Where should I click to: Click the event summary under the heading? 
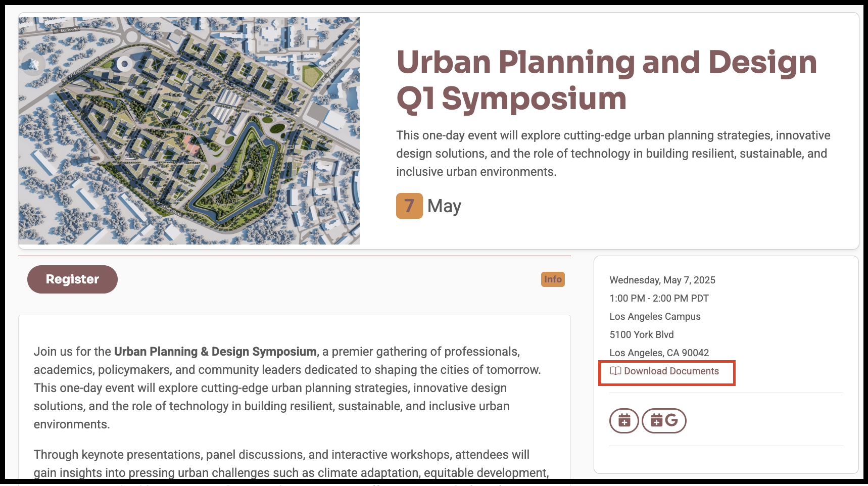click(613, 154)
